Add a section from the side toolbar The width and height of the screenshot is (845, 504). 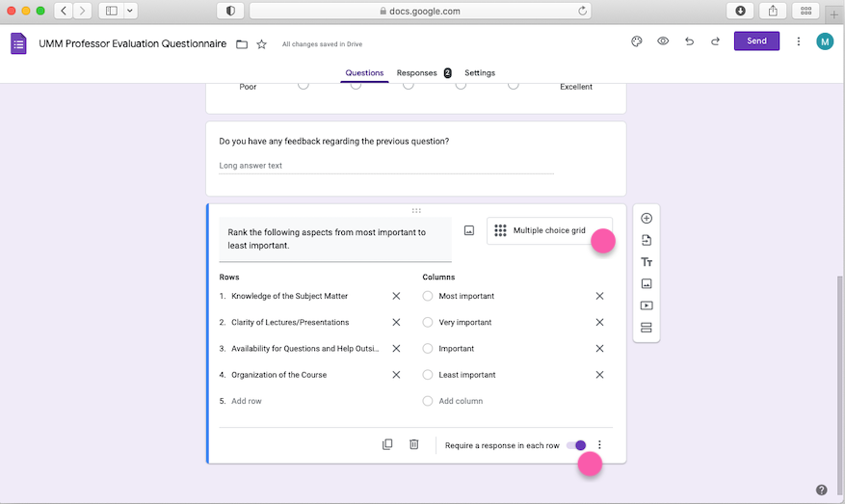(x=647, y=328)
